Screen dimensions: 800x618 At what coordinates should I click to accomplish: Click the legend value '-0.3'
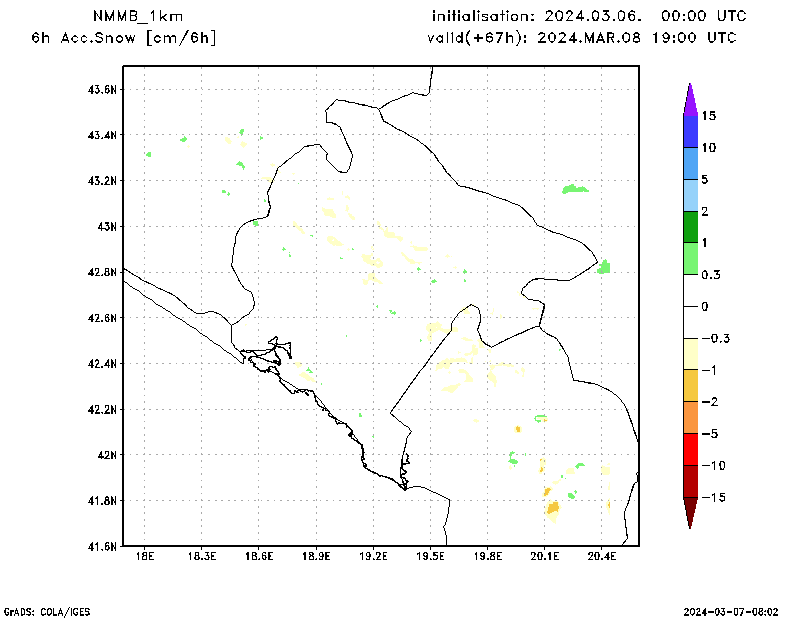coord(716,338)
